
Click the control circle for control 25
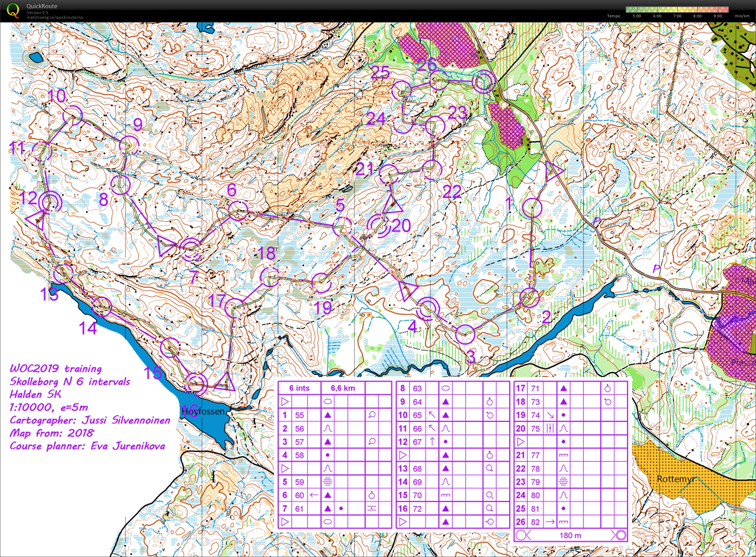402,91
